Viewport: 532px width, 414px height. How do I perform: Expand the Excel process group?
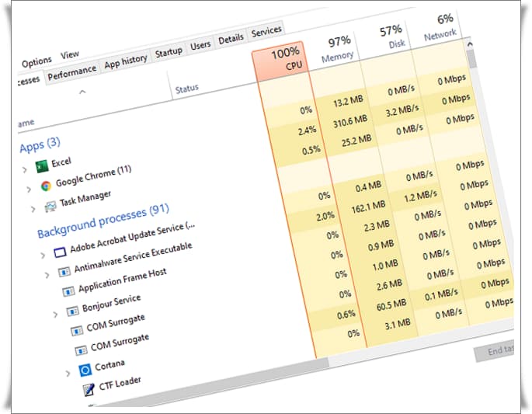coord(24,169)
